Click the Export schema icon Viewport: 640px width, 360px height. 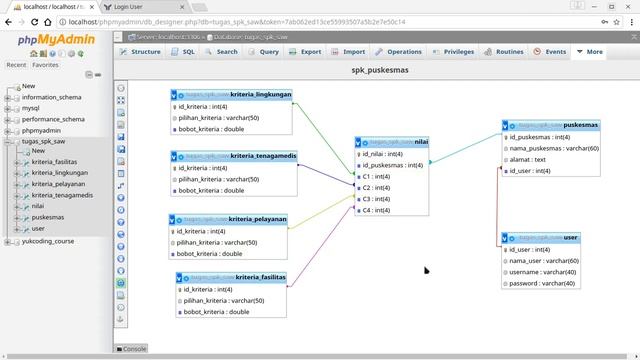point(121,295)
